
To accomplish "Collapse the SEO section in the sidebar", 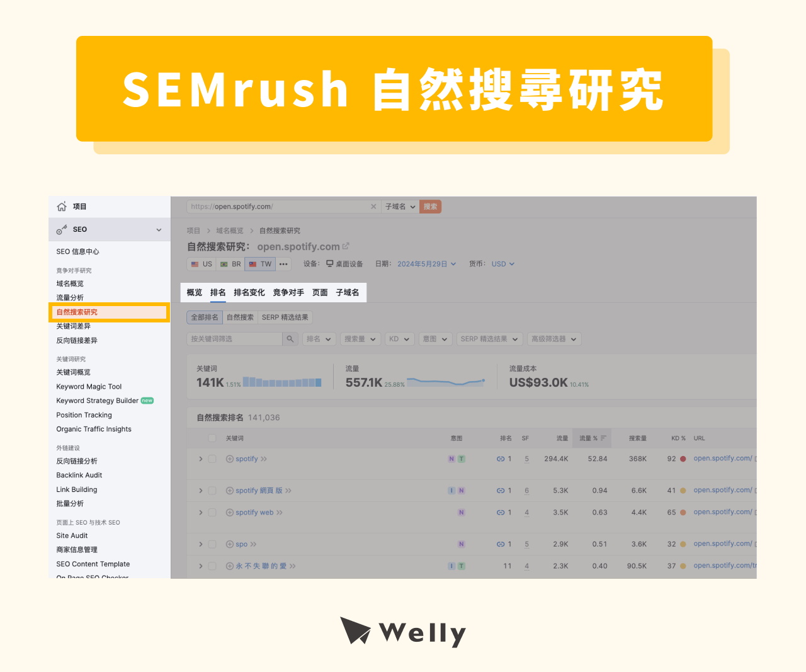I will (159, 230).
